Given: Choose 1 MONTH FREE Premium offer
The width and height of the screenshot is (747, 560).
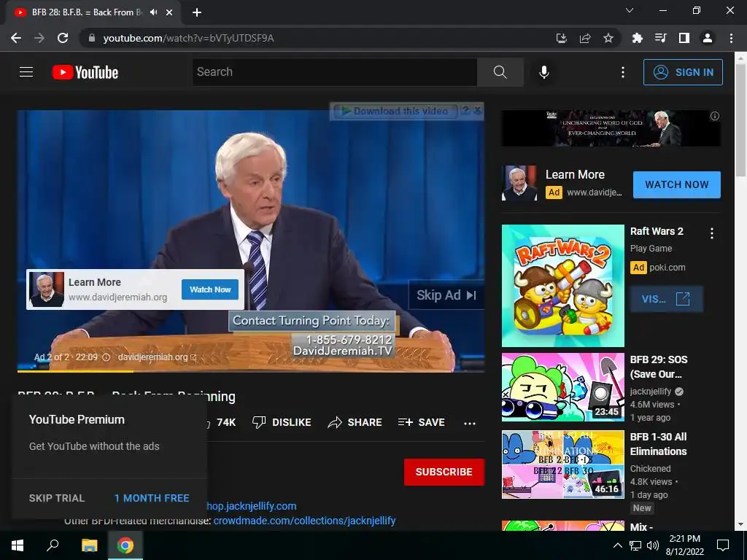Looking at the screenshot, I should pos(152,498).
